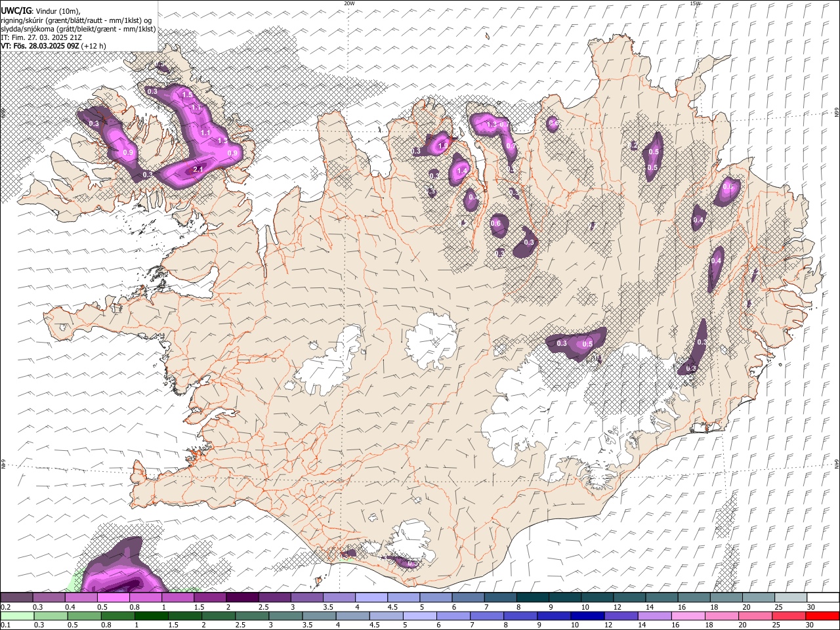Select the snow legend swatch starting at 2.5
The width and height of the screenshot is (840, 630).
coord(274,597)
